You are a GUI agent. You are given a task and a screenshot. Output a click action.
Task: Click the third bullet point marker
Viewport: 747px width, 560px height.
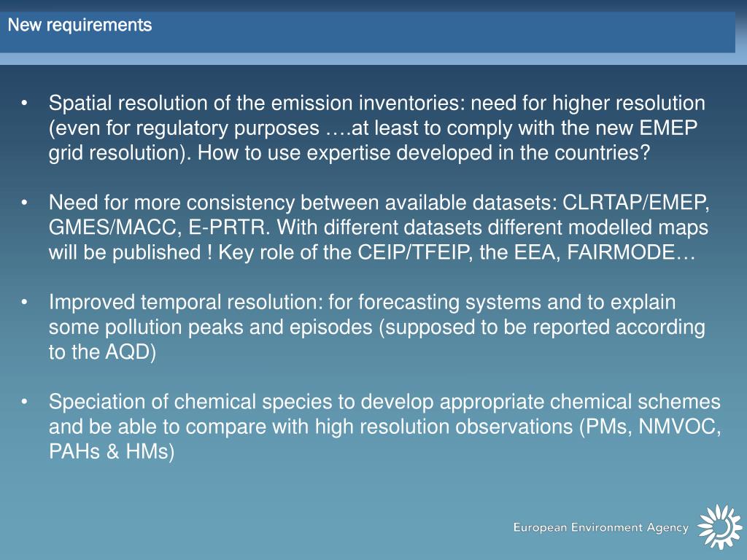(24, 303)
